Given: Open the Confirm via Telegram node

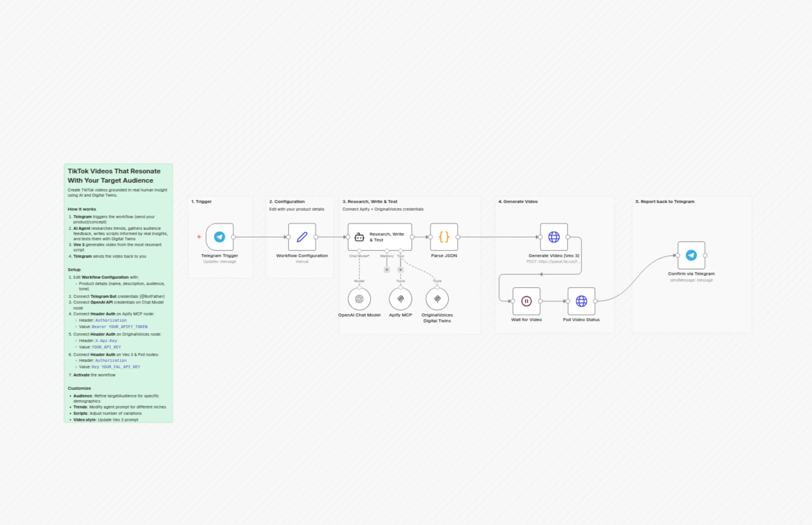Looking at the screenshot, I should (691, 255).
